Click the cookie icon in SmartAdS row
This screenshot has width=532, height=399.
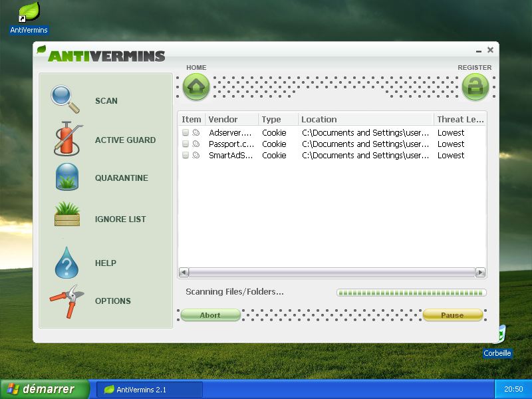pos(196,155)
